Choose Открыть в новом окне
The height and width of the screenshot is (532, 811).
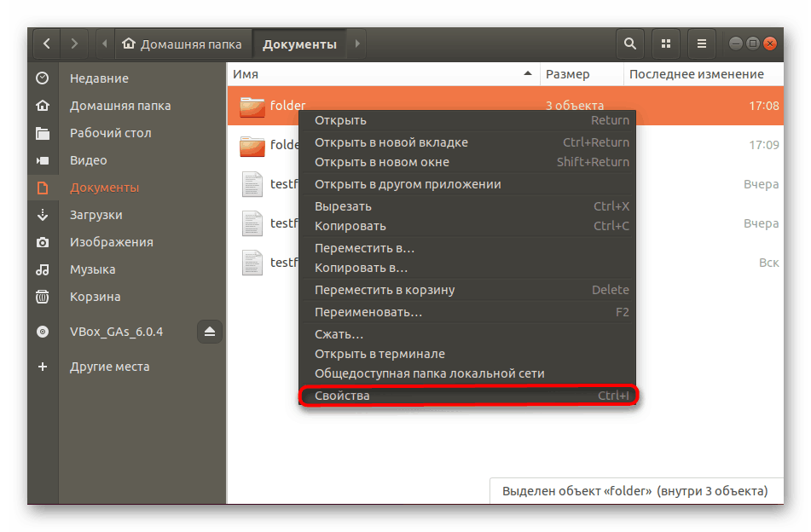pyautogui.click(x=467, y=162)
